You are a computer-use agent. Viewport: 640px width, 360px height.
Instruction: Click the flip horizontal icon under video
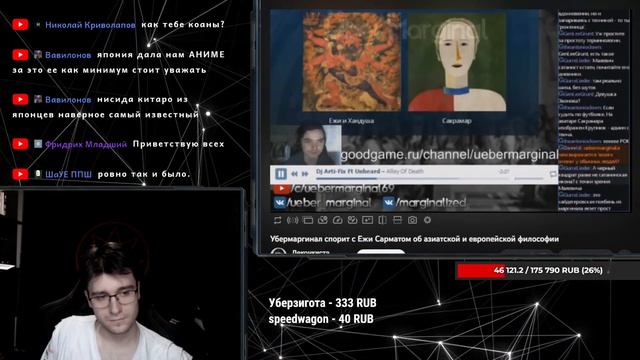coord(382,220)
